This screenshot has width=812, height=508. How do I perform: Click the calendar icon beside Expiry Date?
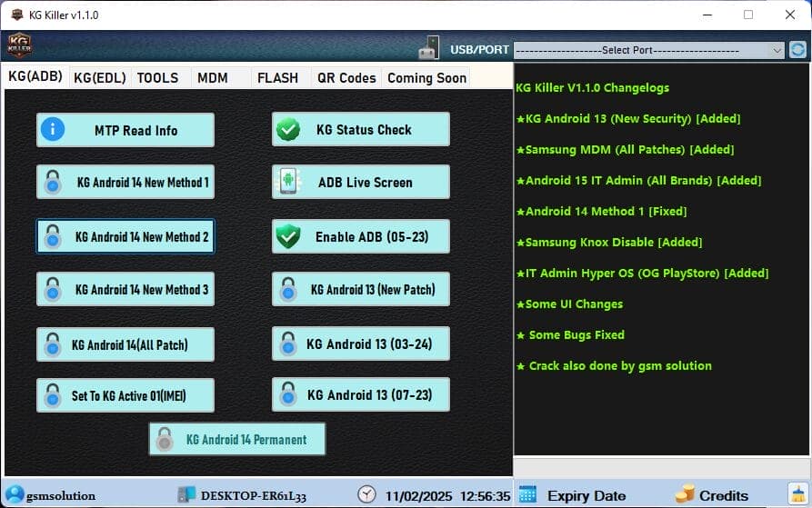(527, 494)
